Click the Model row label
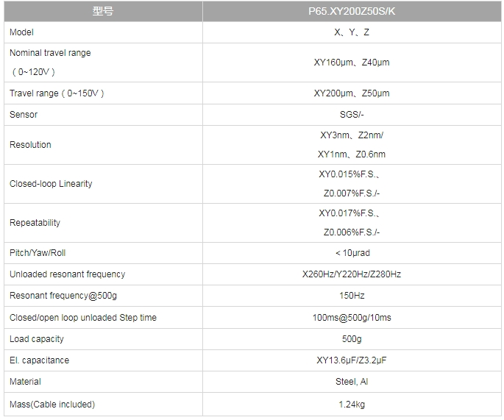The height and width of the screenshot is (420, 504). click(21, 32)
